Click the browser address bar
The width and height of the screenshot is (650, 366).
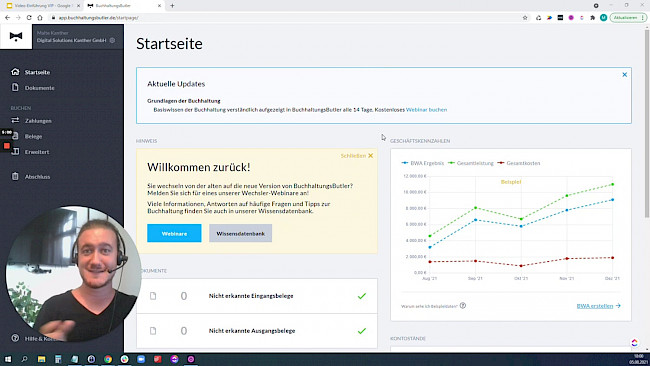[x=286, y=18]
